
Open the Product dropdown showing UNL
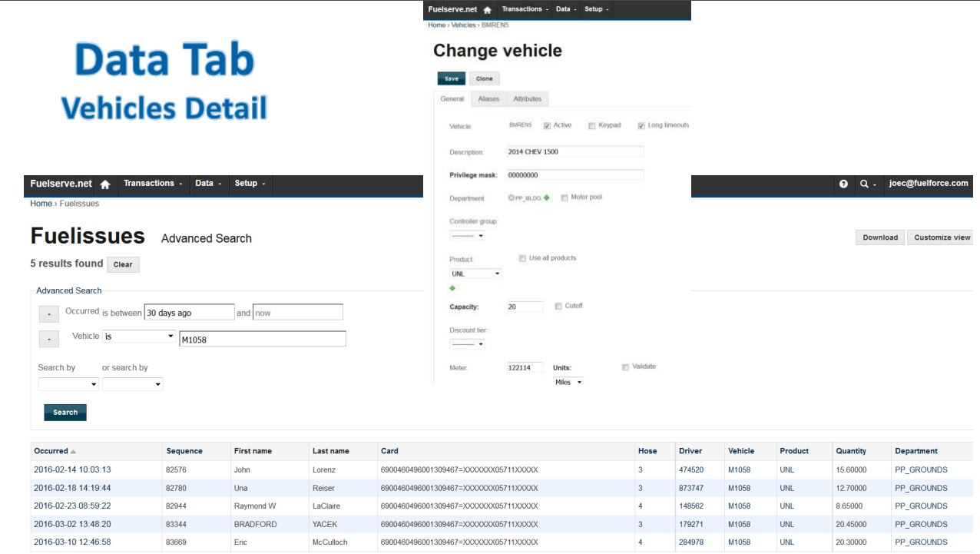[x=475, y=274]
